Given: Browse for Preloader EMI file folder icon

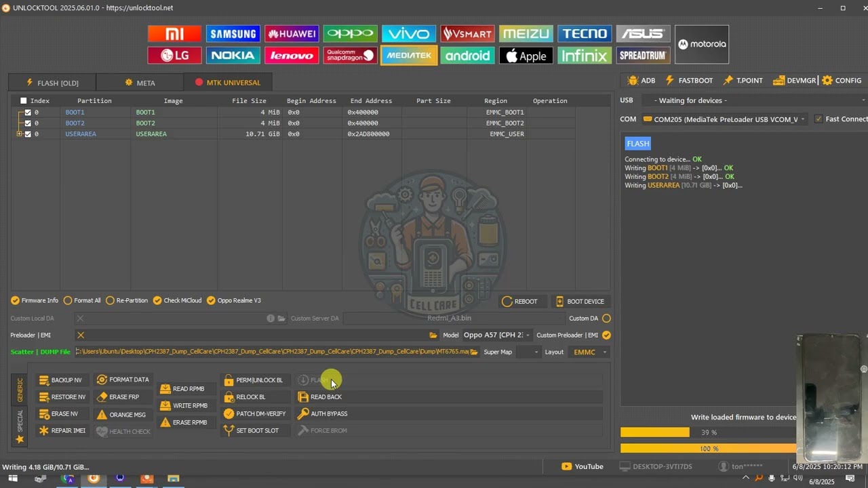Looking at the screenshot, I should pos(433,335).
